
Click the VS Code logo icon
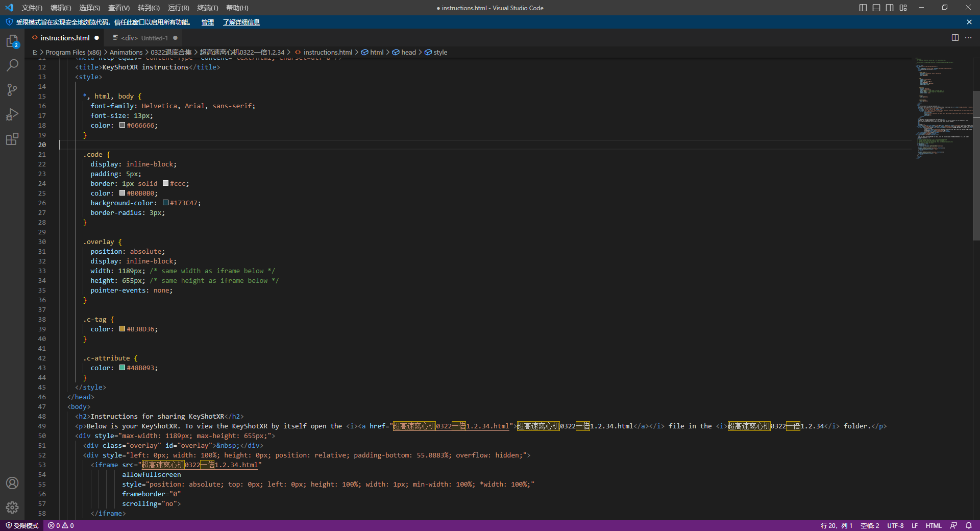[x=9, y=8]
